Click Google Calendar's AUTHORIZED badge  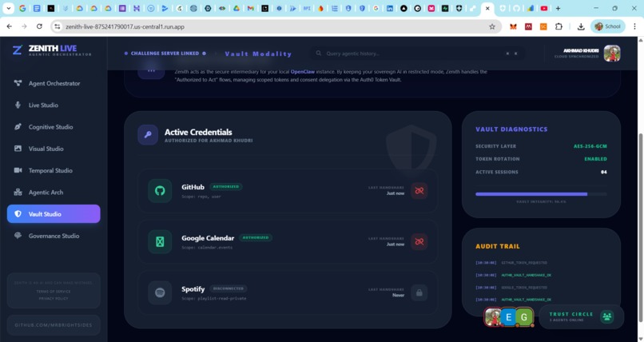(x=256, y=237)
